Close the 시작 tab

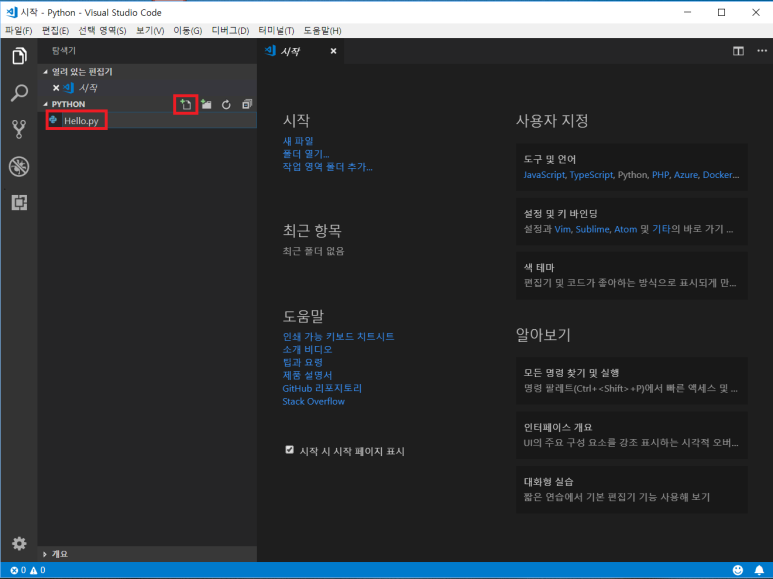333,51
